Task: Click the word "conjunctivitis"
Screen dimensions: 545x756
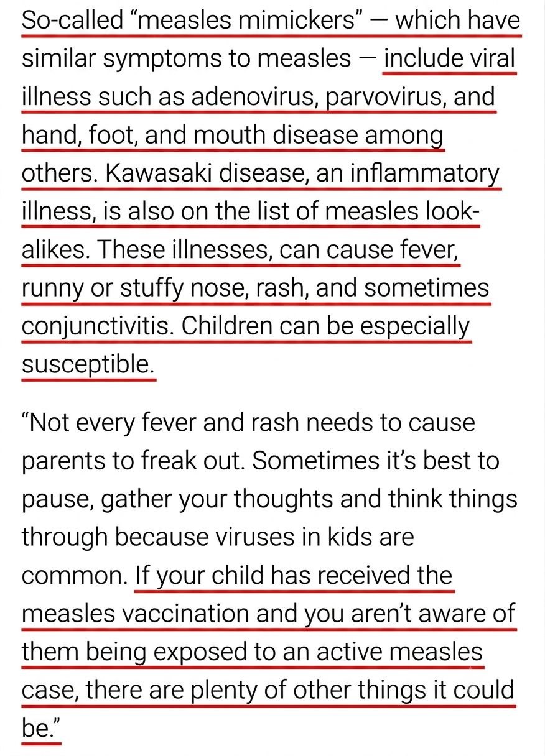Action: tap(99, 327)
